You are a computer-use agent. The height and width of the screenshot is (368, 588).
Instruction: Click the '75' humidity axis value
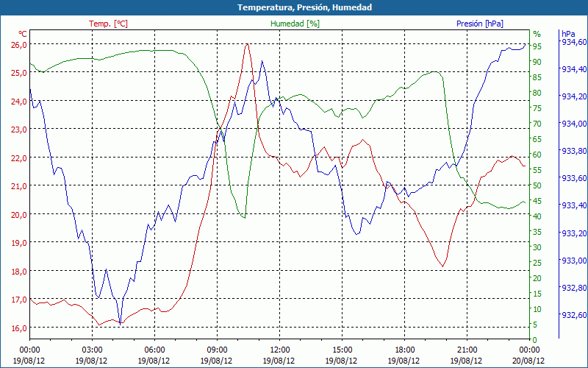537,108
